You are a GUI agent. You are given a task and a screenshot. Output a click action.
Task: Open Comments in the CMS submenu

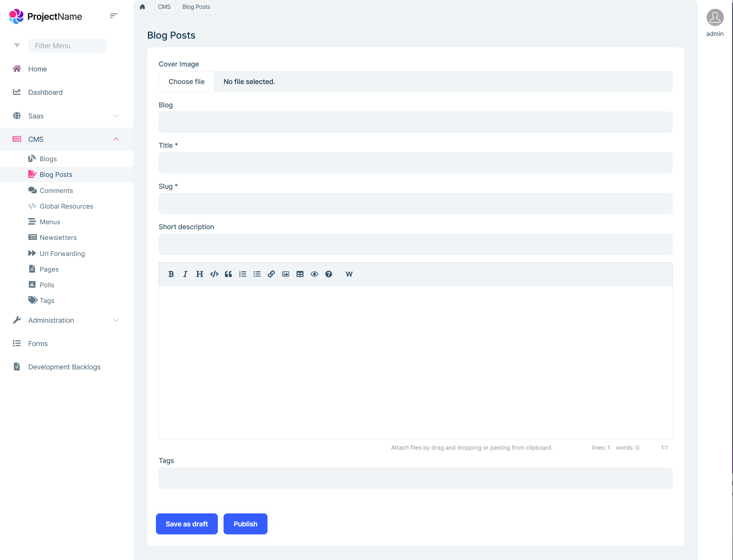click(56, 190)
